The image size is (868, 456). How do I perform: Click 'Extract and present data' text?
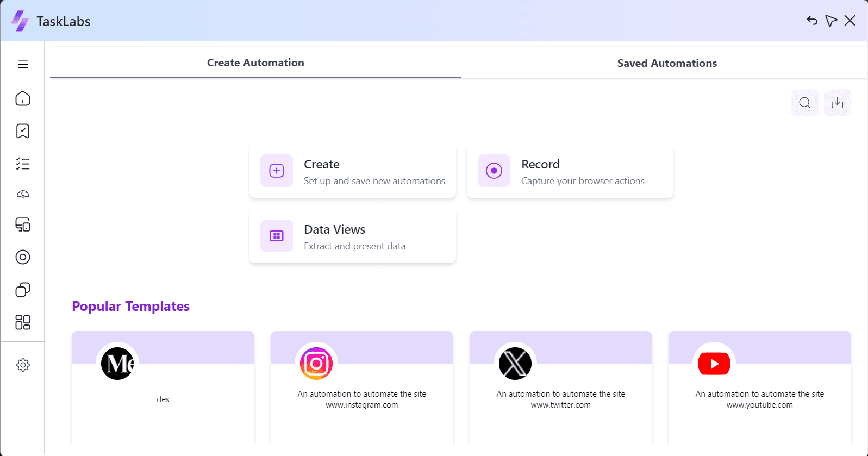tap(354, 246)
